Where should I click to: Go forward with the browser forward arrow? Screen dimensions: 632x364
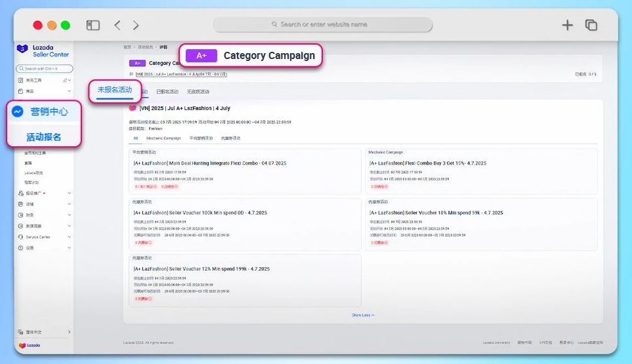pos(136,26)
